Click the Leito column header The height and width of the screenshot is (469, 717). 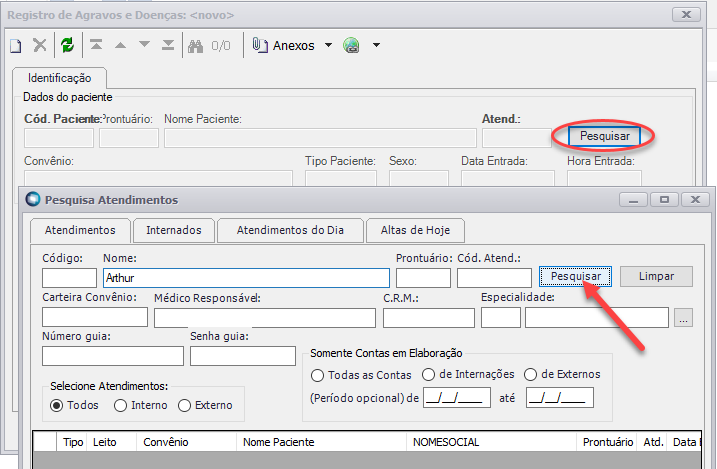(x=112, y=442)
